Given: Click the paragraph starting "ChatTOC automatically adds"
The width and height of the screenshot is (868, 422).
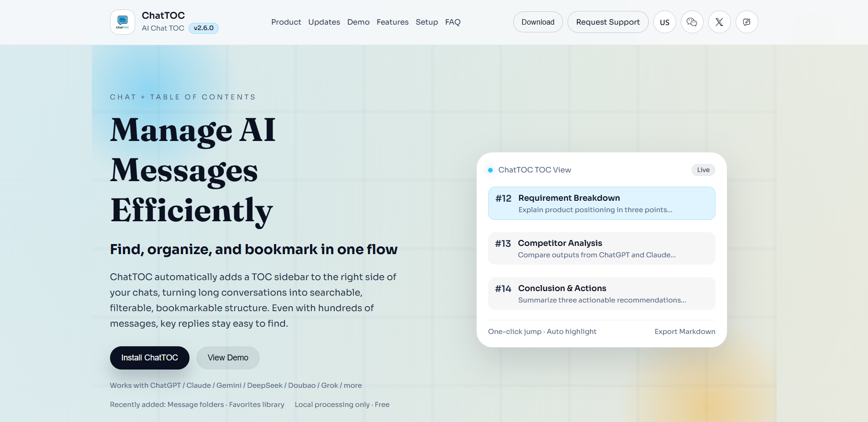Looking at the screenshot, I should (x=253, y=300).
